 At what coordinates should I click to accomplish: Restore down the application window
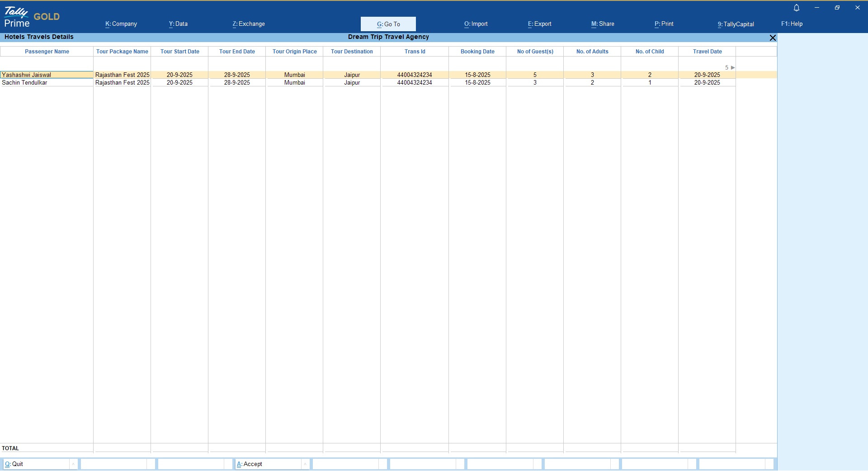click(x=837, y=8)
